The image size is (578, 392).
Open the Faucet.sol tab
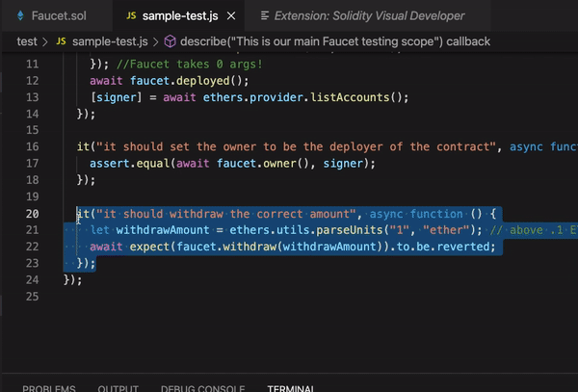tap(58, 15)
